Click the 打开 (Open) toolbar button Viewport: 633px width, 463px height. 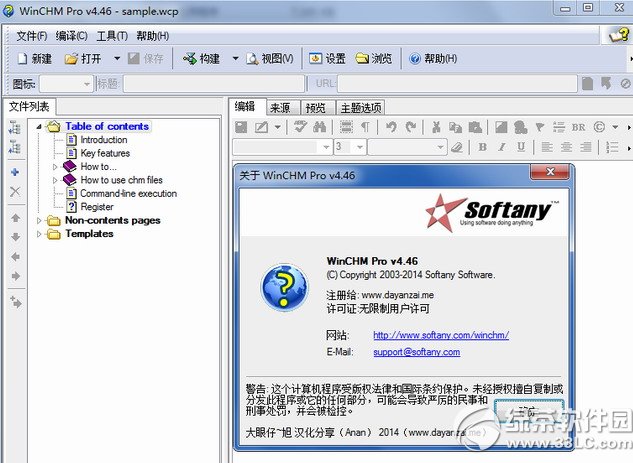point(83,59)
